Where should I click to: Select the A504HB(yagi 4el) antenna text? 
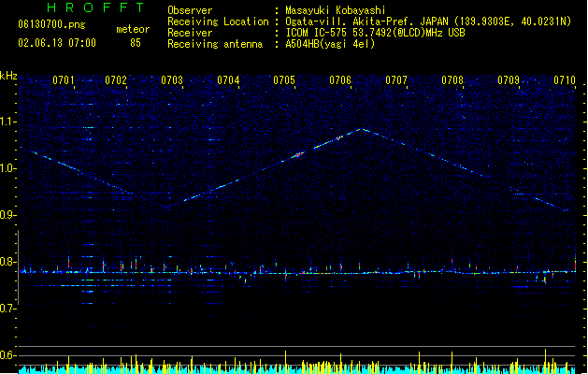click(330, 44)
